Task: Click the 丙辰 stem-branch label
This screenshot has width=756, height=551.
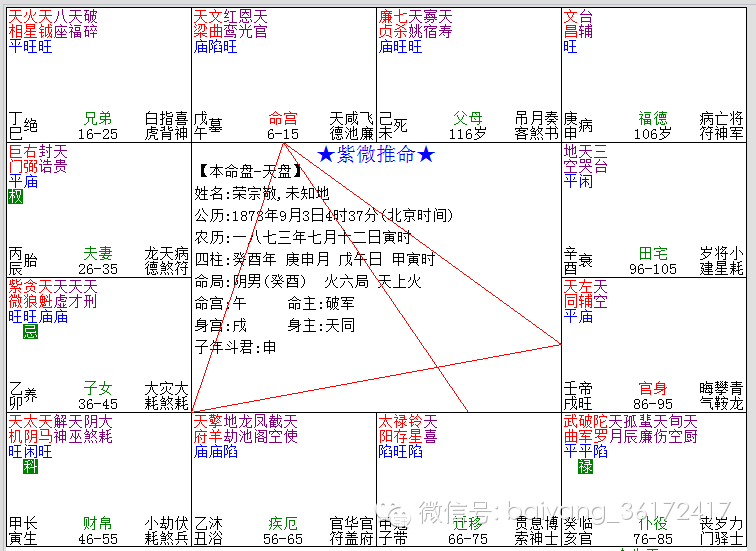Action: click(15, 261)
